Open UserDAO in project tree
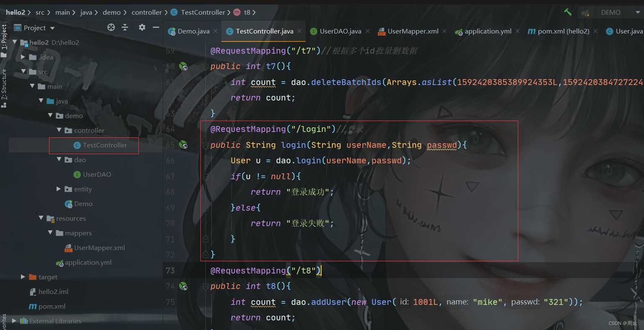 [92, 174]
